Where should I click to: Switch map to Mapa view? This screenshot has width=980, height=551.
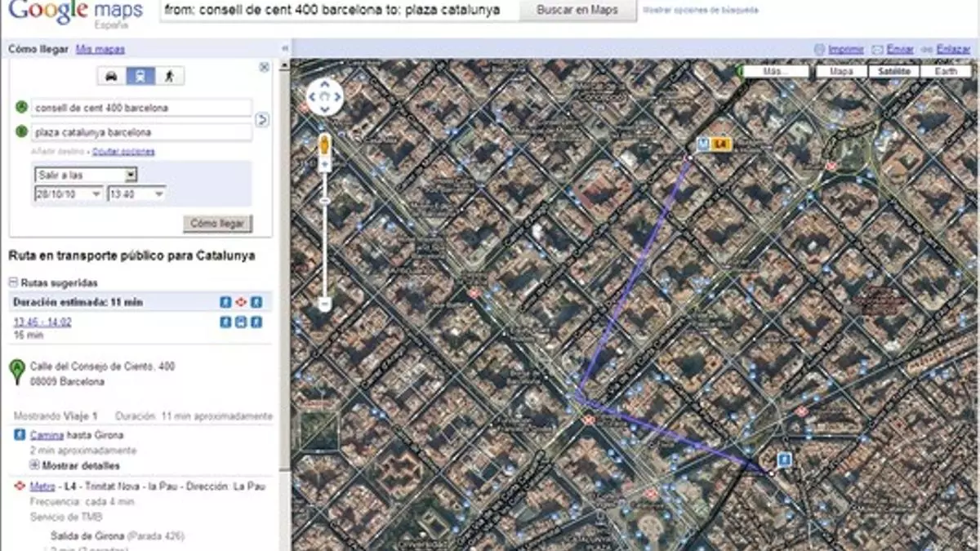[x=841, y=72]
